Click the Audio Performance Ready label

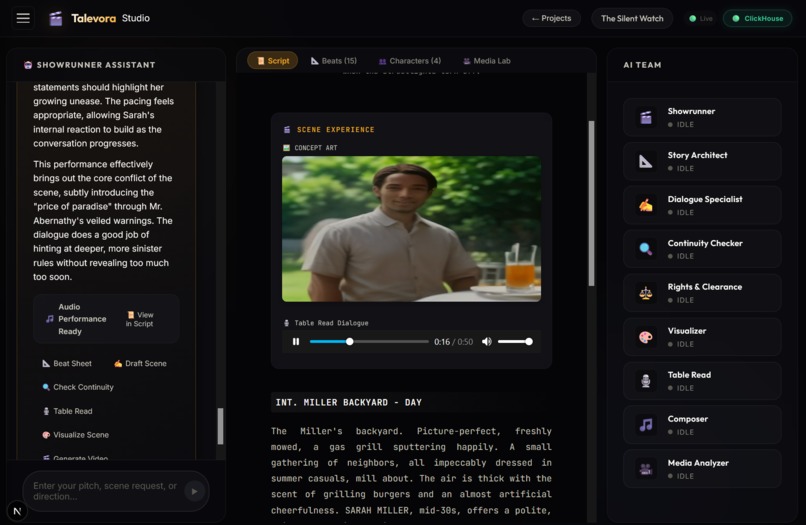[x=82, y=319]
